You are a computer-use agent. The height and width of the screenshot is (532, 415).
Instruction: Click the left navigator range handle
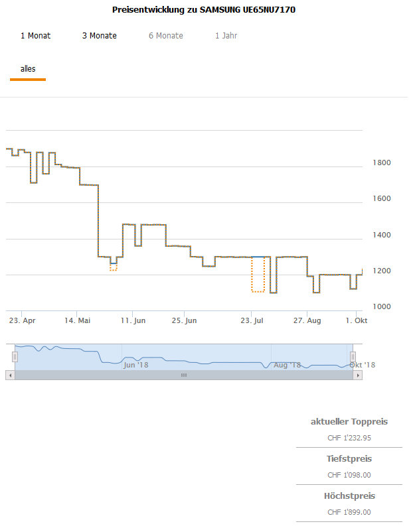point(15,356)
